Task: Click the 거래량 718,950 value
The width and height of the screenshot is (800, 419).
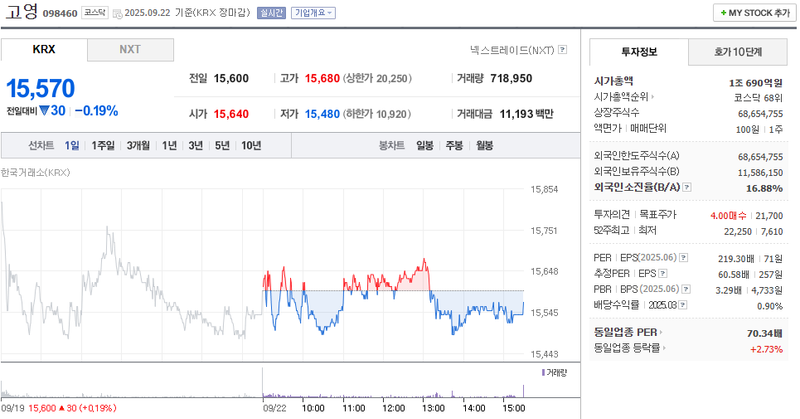Action: [511, 79]
